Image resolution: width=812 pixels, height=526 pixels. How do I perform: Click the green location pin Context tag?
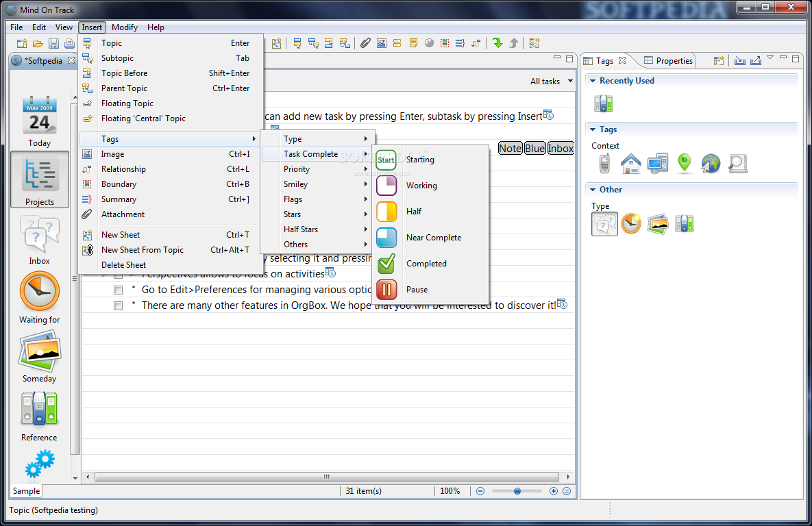(x=685, y=163)
